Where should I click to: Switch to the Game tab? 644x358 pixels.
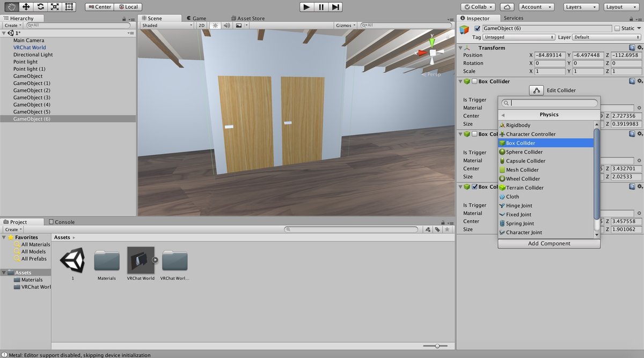(196, 18)
